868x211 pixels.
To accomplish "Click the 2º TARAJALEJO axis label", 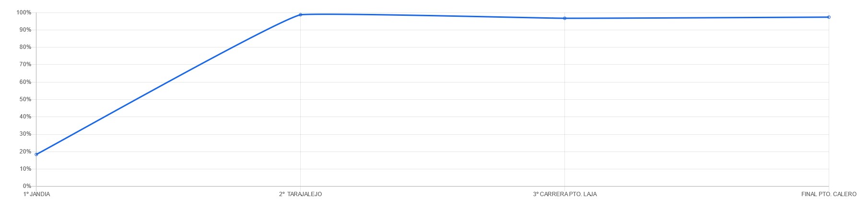I will [301, 194].
